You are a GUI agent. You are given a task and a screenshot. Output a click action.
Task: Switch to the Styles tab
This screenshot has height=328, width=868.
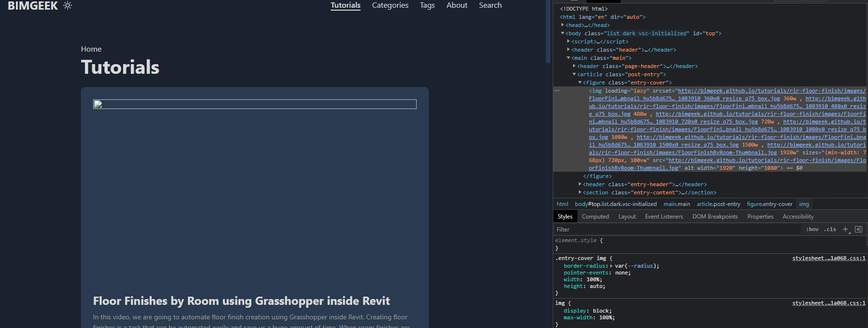pos(565,217)
